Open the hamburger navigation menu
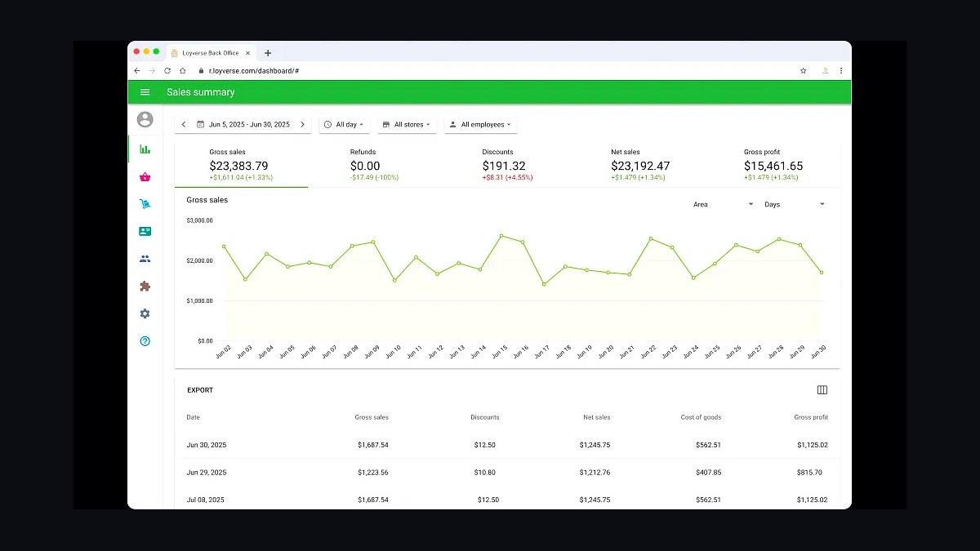 pos(145,92)
